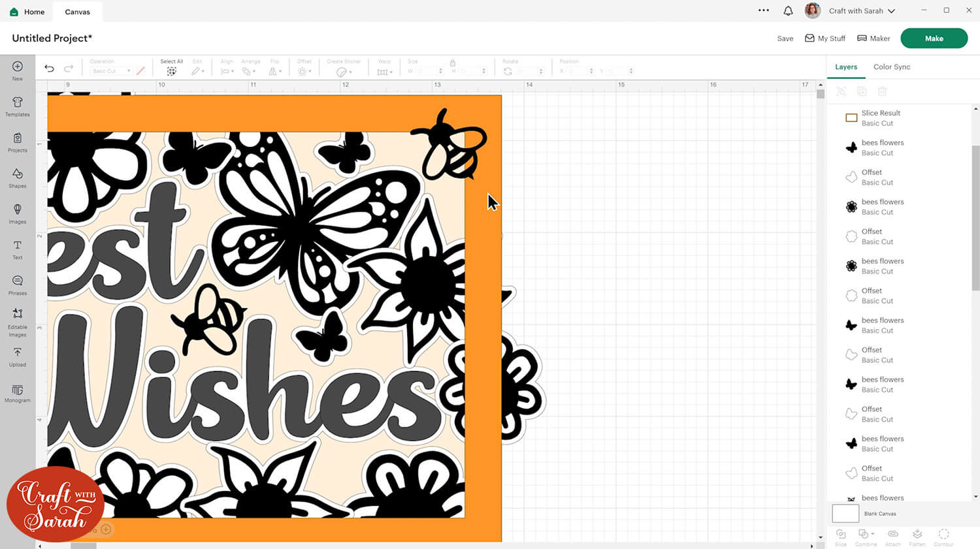Undo the last action

(x=49, y=69)
